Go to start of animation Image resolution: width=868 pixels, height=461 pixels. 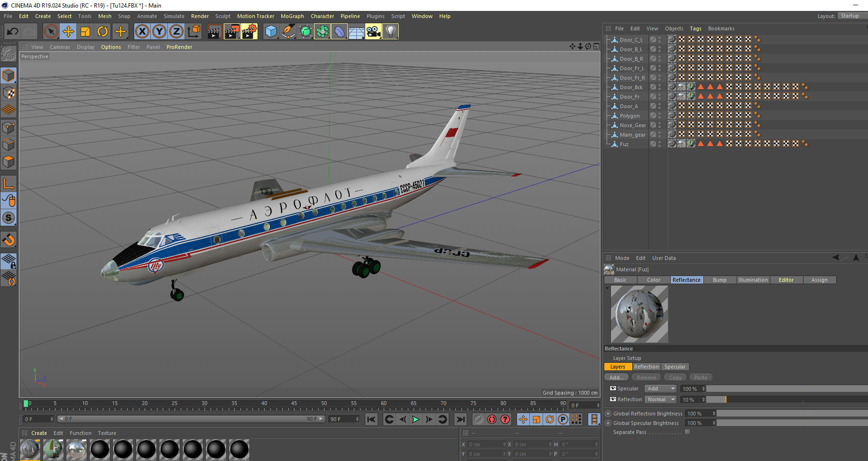pyautogui.click(x=371, y=419)
